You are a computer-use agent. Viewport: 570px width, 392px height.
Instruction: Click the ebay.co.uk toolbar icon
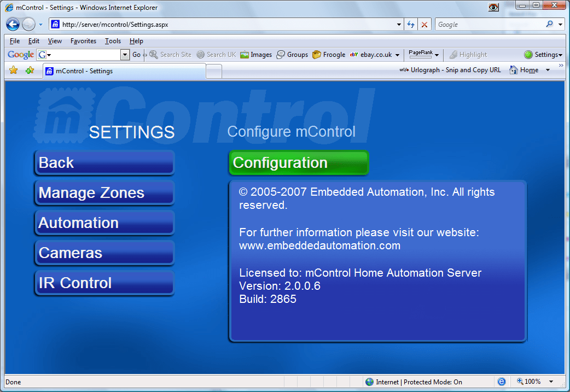[x=373, y=54]
